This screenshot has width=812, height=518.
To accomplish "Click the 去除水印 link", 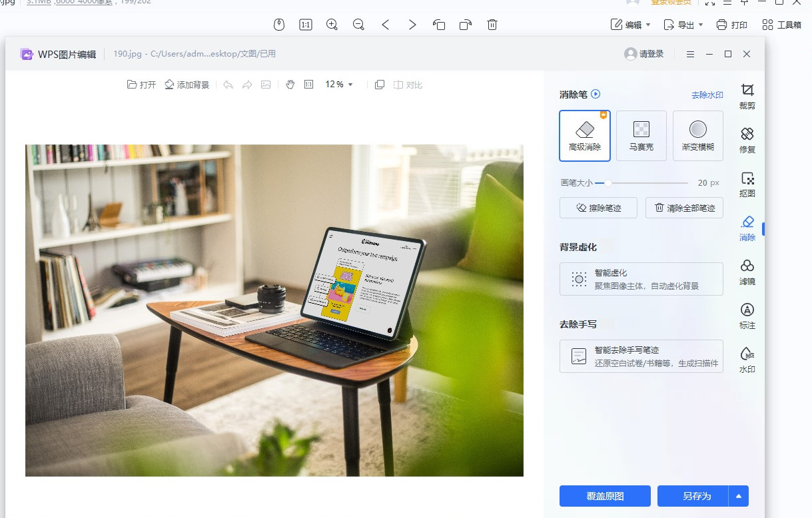I will click(x=707, y=95).
